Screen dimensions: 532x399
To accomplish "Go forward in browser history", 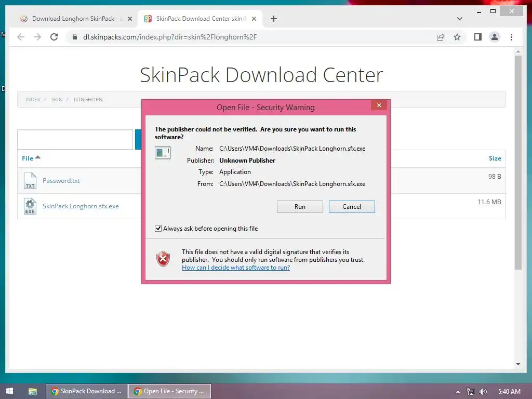I will coord(37,37).
